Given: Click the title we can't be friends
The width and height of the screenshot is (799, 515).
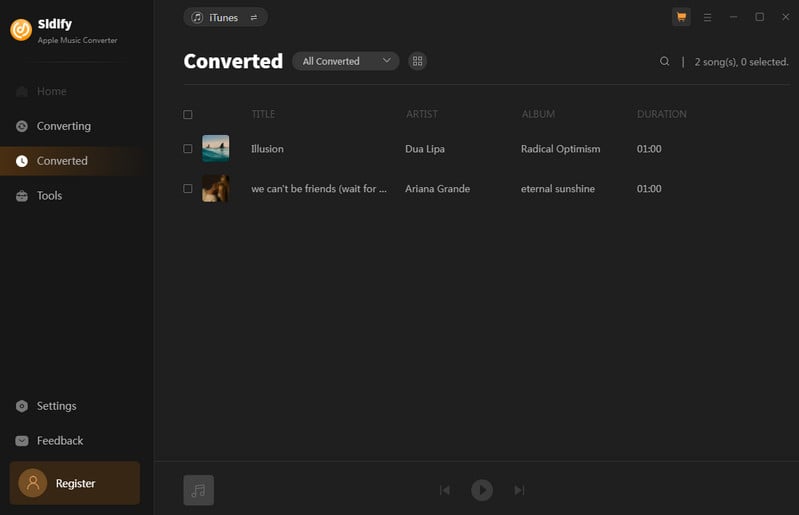Looking at the screenshot, I should point(319,188).
